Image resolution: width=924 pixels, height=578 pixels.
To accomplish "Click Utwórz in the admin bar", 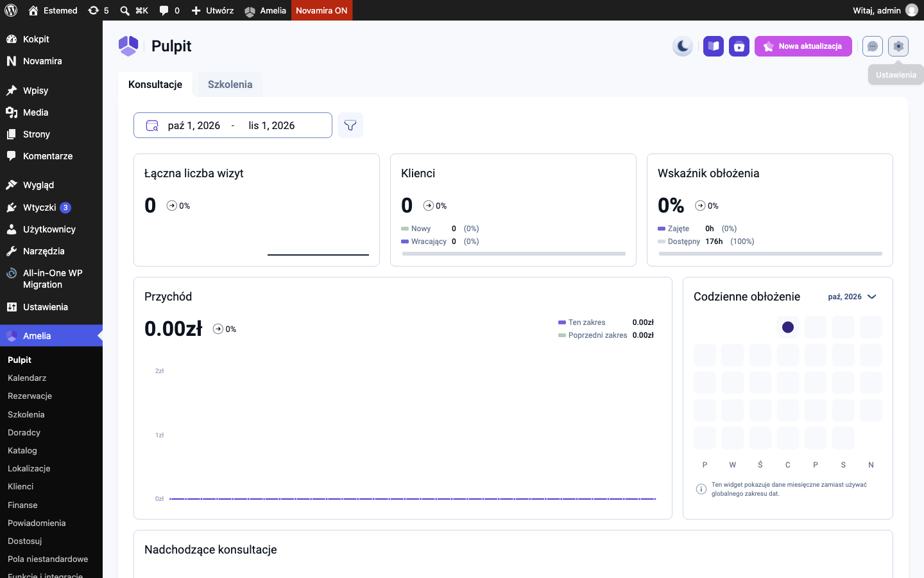I will click(x=212, y=10).
